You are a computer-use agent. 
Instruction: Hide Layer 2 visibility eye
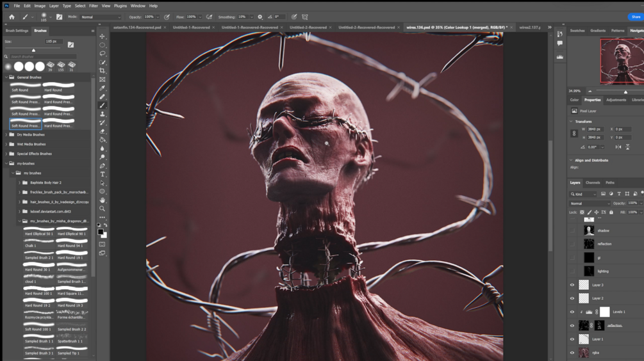click(572, 298)
